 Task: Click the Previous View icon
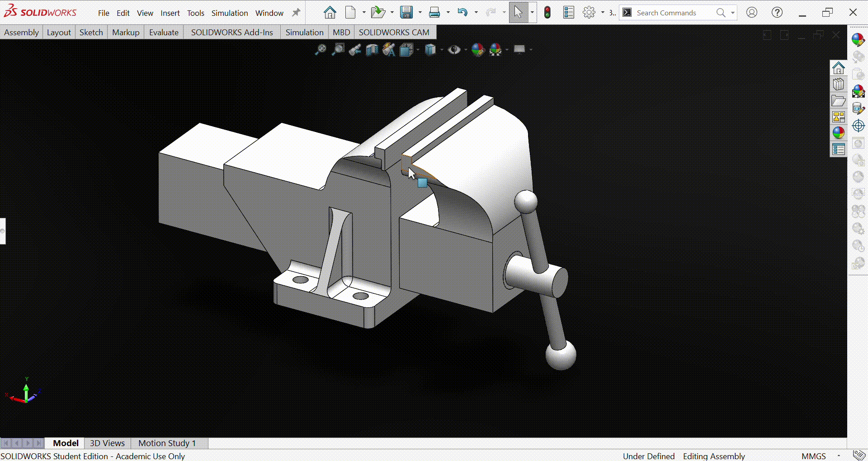(x=355, y=50)
